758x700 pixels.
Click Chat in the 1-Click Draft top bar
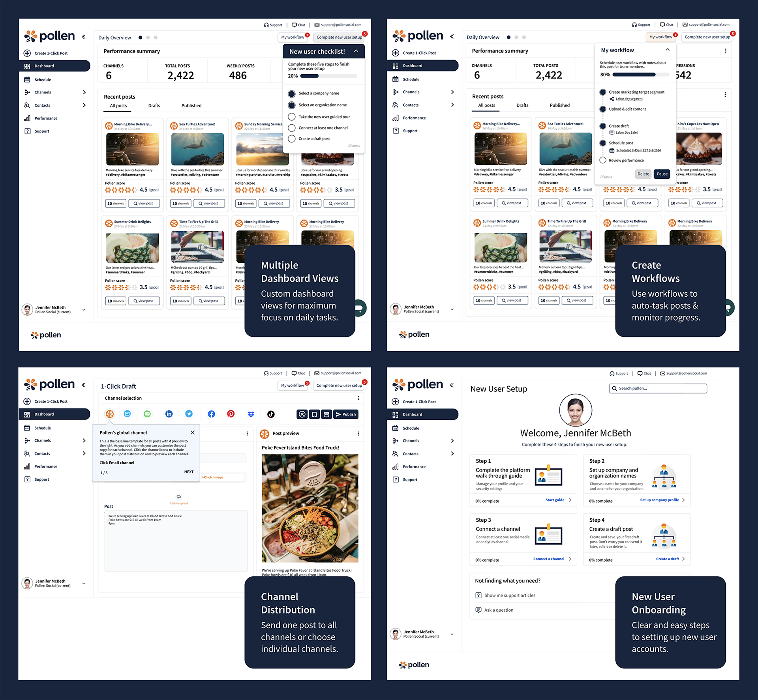pyautogui.click(x=298, y=373)
